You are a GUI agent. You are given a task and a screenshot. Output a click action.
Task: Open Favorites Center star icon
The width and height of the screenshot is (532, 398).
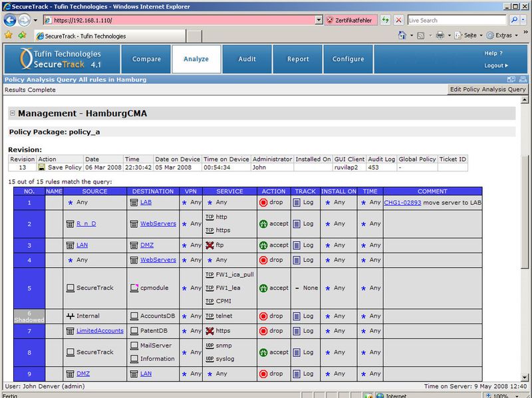(9, 35)
